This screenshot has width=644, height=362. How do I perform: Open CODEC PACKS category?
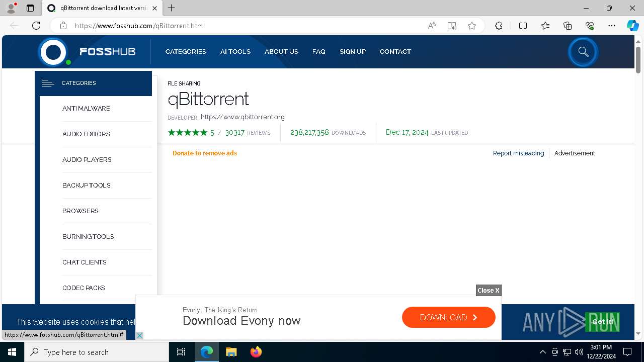pos(84,288)
